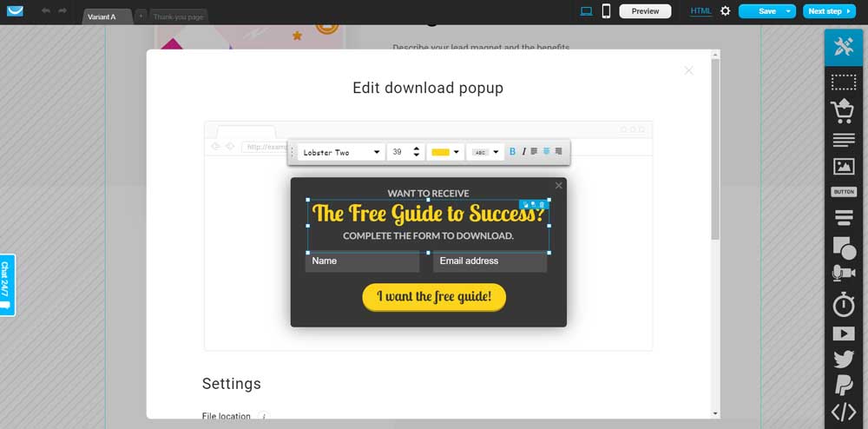Image resolution: width=868 pixels, height=429 pixels.
Task: Select the image element tool
Action: pyautogui.click(x=843, y=167)
